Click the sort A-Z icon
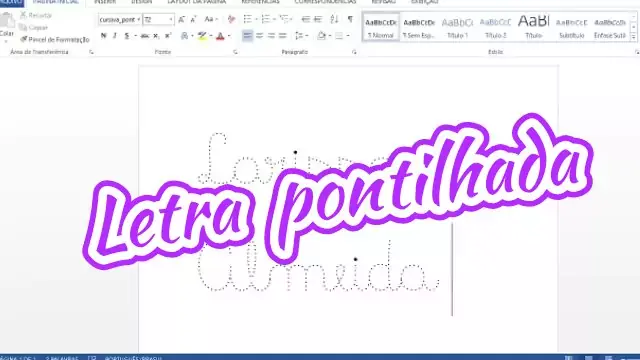The image size is (640, 360). coord(334,19)
